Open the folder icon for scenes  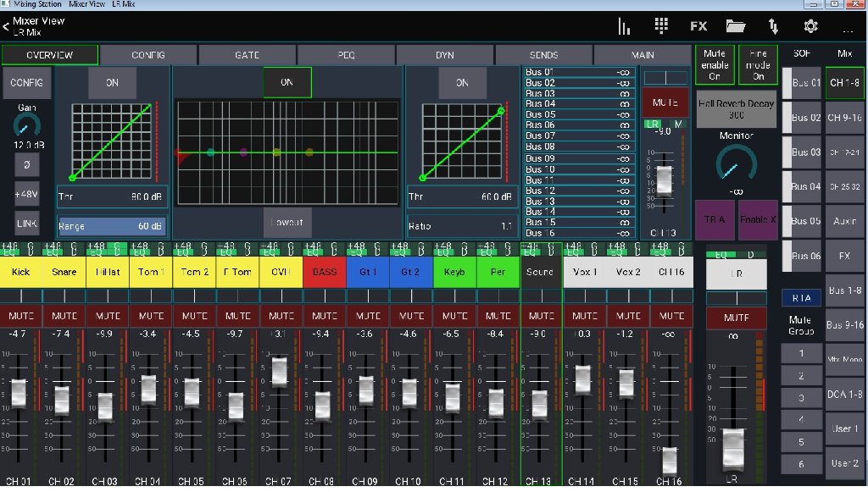pyautogui.click(x=736, y=26)
